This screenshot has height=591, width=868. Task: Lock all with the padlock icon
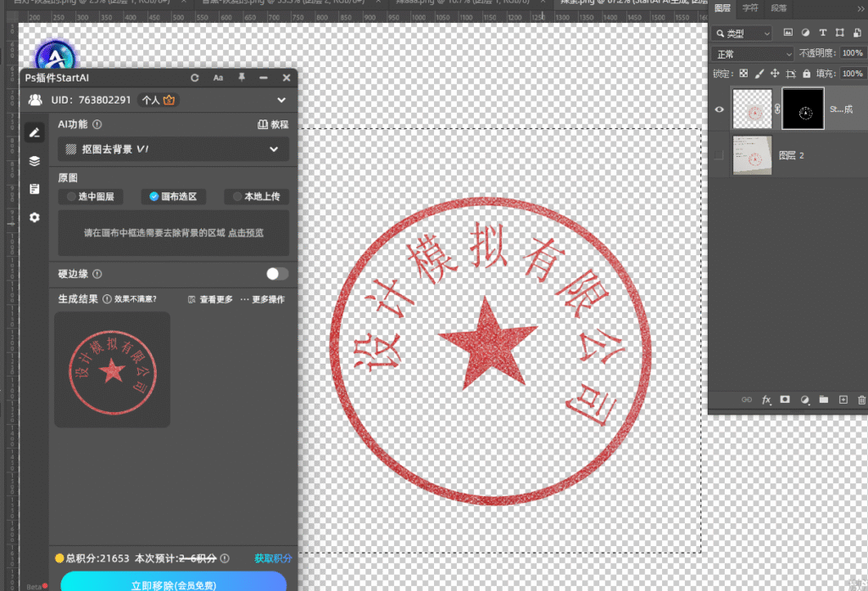(x=807, y=74)
